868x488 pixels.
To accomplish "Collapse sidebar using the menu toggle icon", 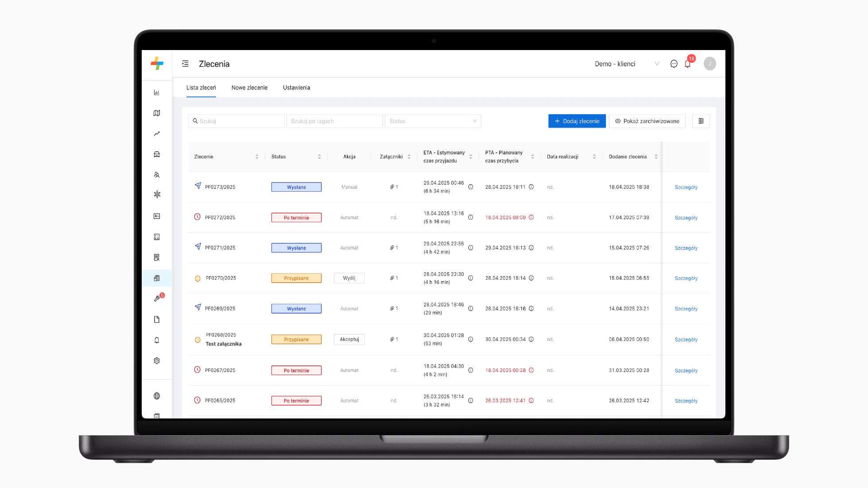I will point(185,64).
